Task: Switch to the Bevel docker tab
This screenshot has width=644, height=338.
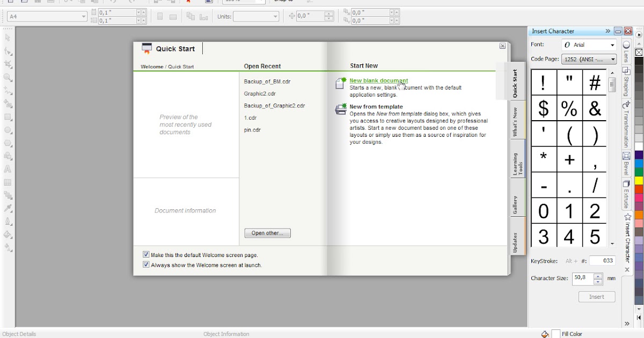Action: (x=626, y=164)
